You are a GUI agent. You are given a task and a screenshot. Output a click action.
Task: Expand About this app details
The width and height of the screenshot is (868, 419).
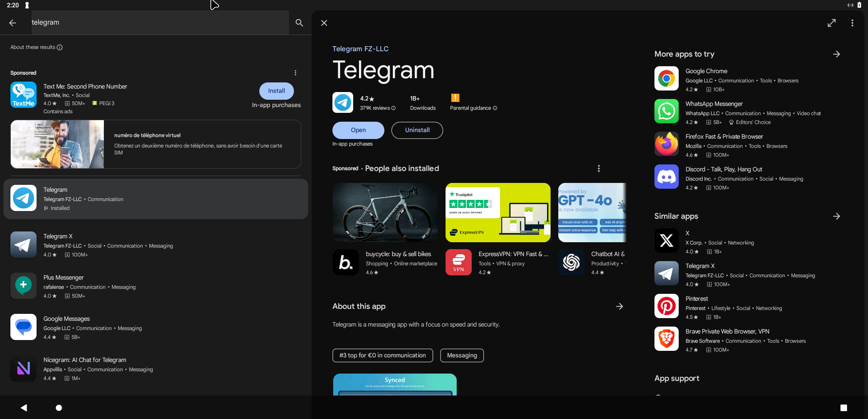coord(619,306)
